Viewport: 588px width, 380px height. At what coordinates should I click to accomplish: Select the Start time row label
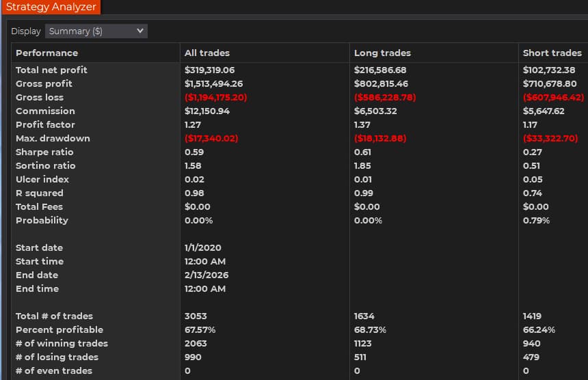[x=40, y=261]
